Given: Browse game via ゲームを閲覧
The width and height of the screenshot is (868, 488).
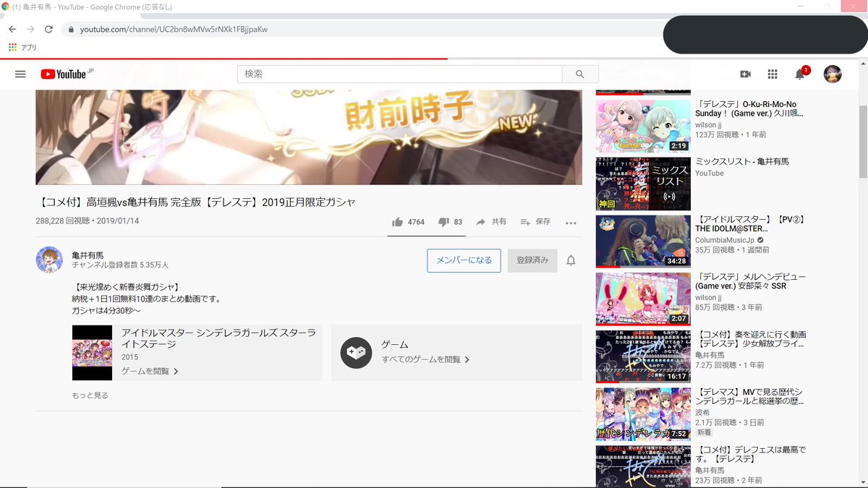Looking at the screenshot, I should [150, 371].
